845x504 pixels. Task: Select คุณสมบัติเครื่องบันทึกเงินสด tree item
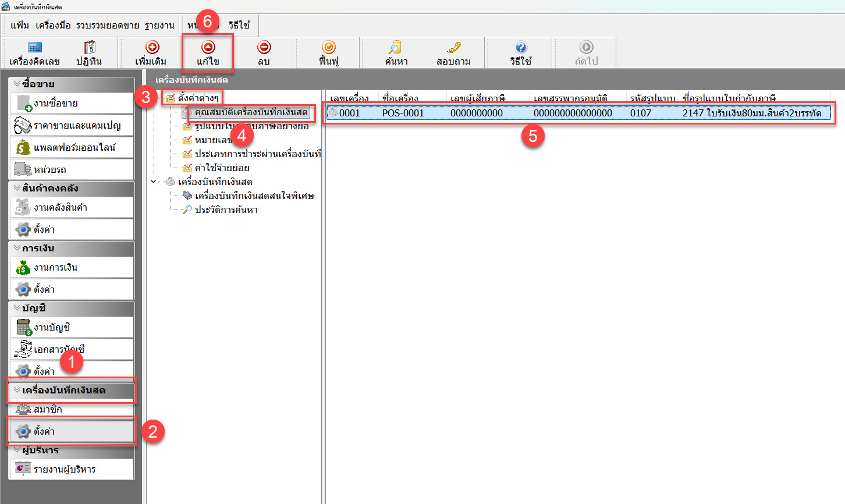click(x=251, y=112)
